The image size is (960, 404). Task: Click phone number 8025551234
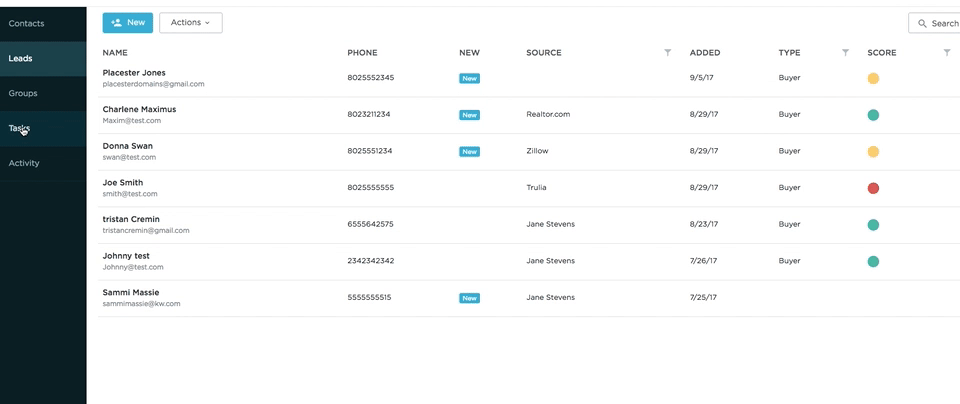(x=370, y=151)
